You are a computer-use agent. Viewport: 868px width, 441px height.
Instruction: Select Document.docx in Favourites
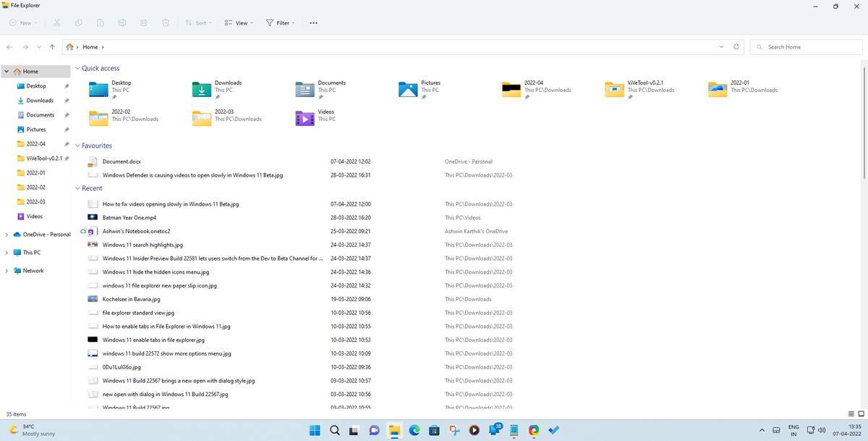122,161
